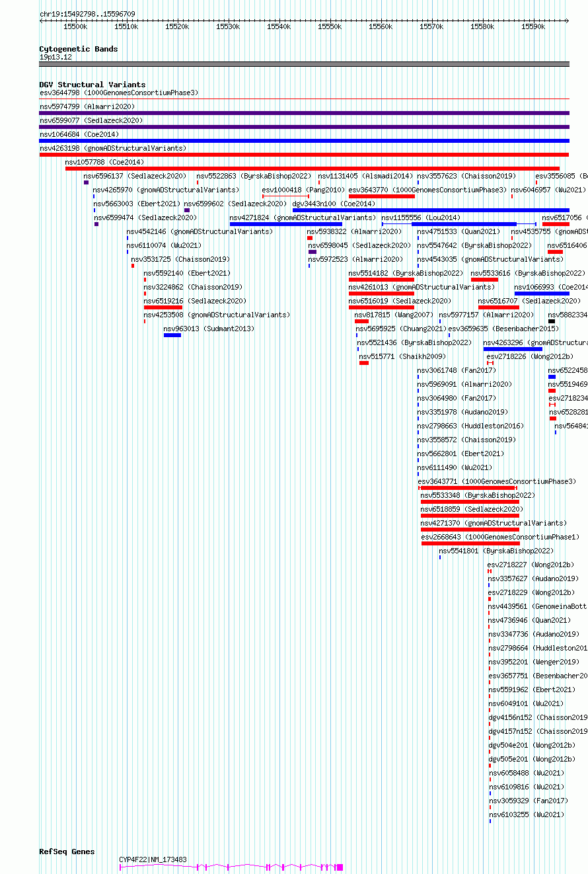This screenshot has width=588, height=874.
Task: Click the nsv5541801 (ByrskaBishop2022) label
Action: coord(496,551)
